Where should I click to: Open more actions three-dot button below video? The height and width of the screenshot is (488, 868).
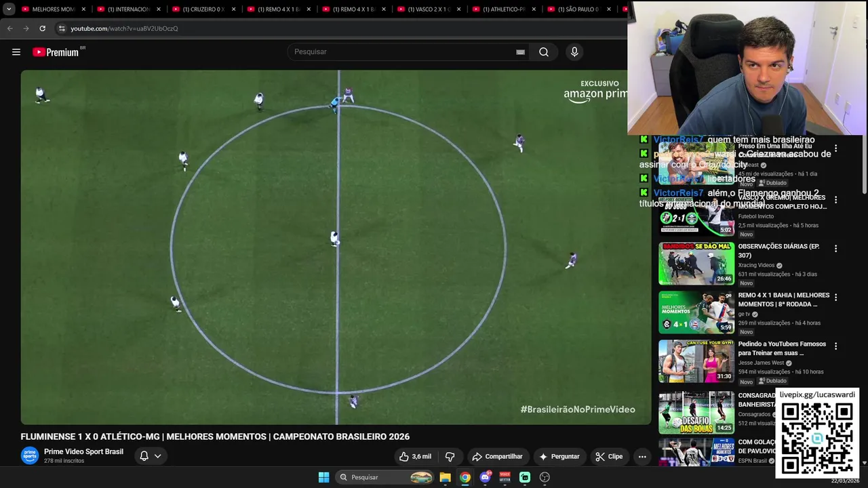coord(642,457)
